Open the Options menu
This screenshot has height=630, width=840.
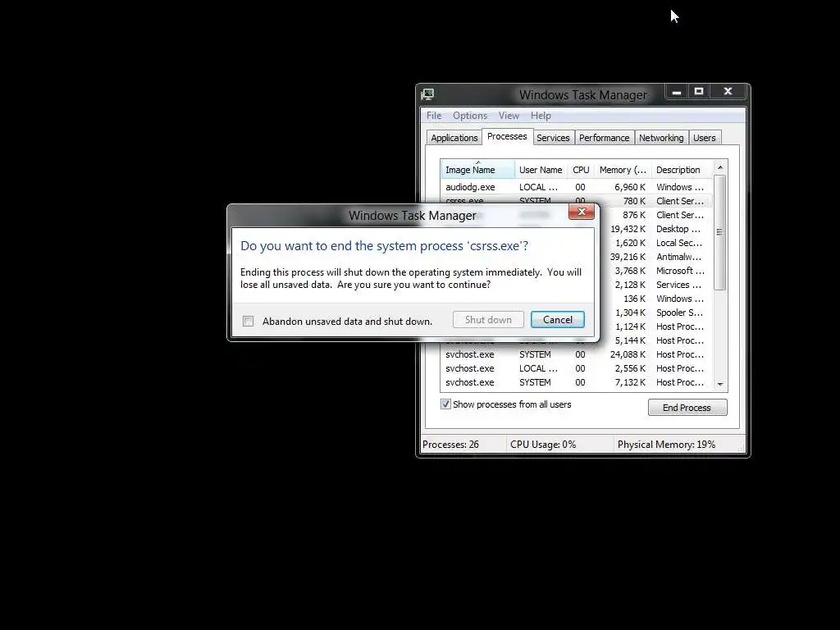(470, 116)
